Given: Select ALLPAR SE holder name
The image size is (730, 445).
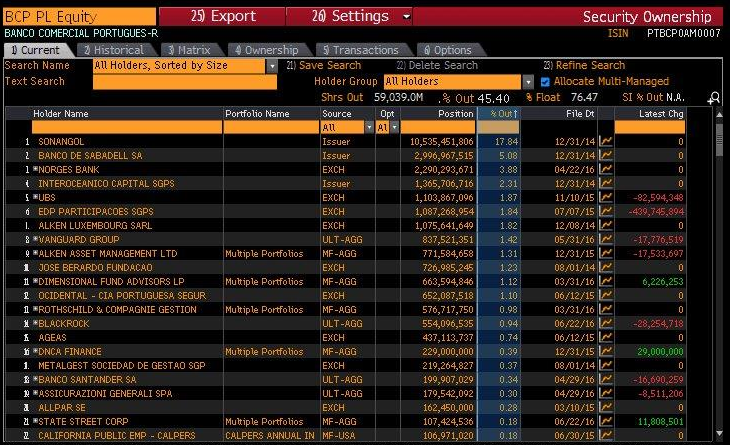Looking at the screenshot, I should pyautogui.click(x=62, y=407).
